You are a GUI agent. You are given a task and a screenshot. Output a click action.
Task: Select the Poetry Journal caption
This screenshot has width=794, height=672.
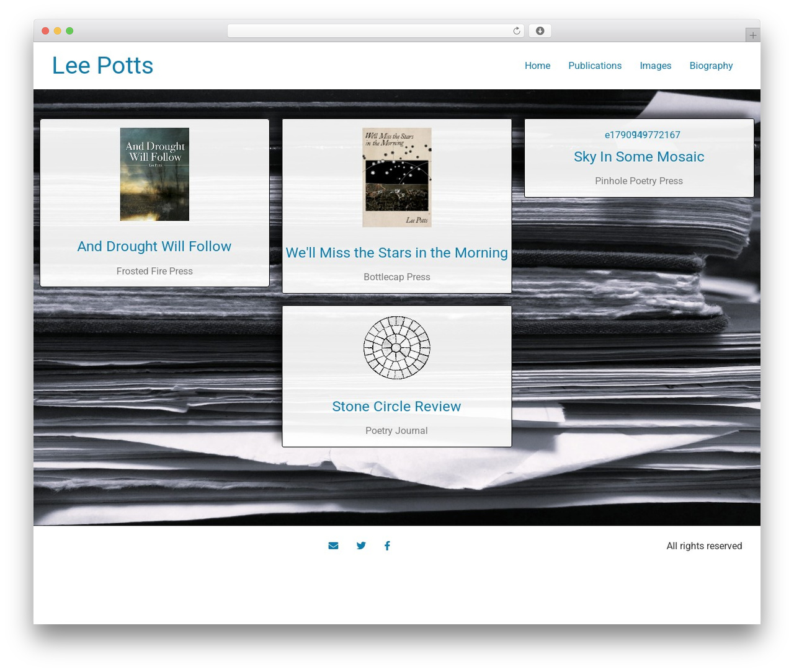[x=396, y=431]
